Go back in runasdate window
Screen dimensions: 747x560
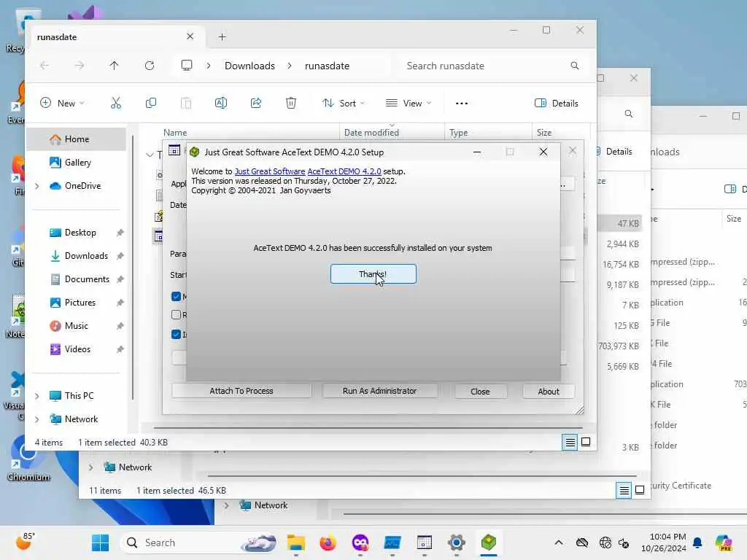[44, 66]
